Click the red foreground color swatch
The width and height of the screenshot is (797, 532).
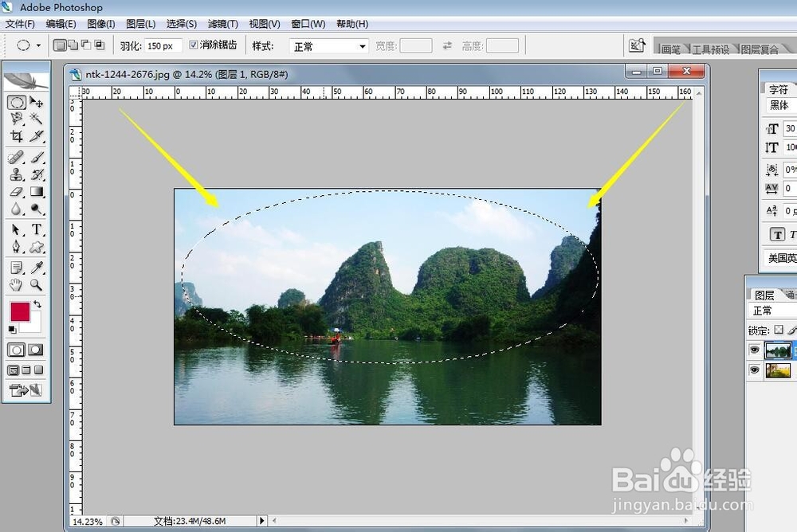pos(21,311)
